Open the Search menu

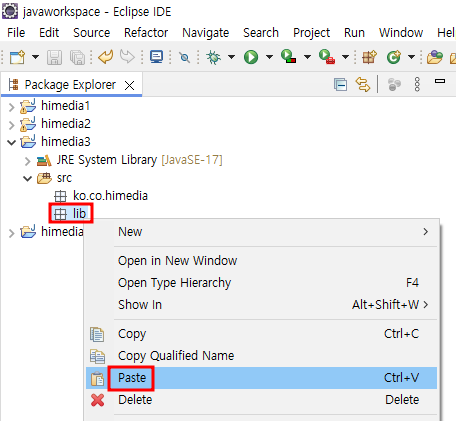tap(261, 33)
